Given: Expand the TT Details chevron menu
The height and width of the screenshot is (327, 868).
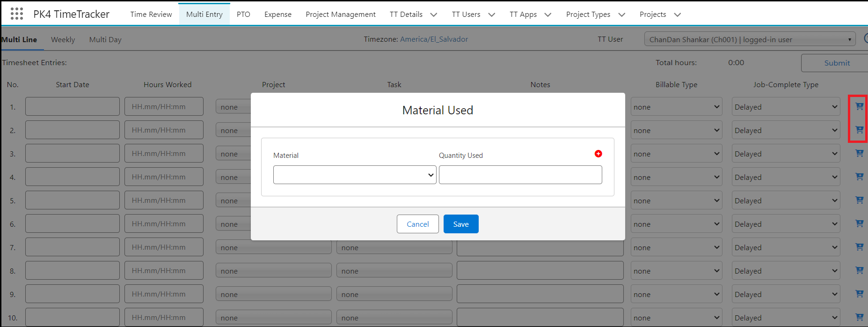Looking at the screenshot, I should click(x=434, y=15).
